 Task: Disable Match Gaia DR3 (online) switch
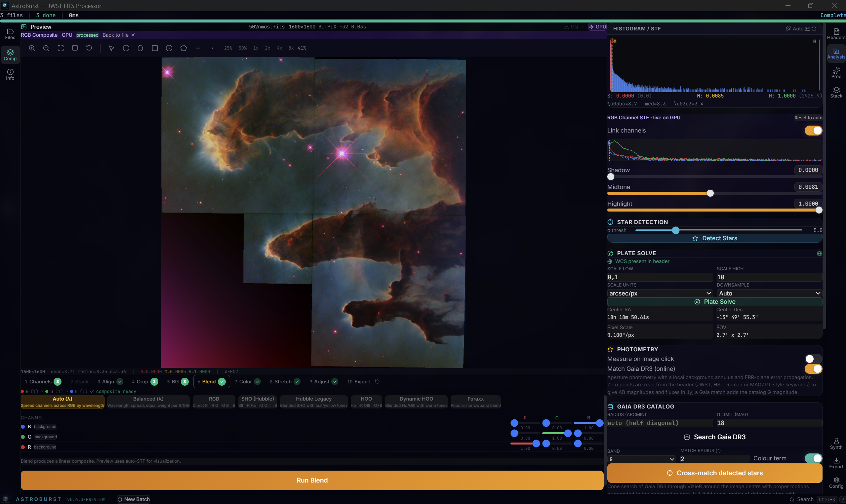click(x=813, y=369)
